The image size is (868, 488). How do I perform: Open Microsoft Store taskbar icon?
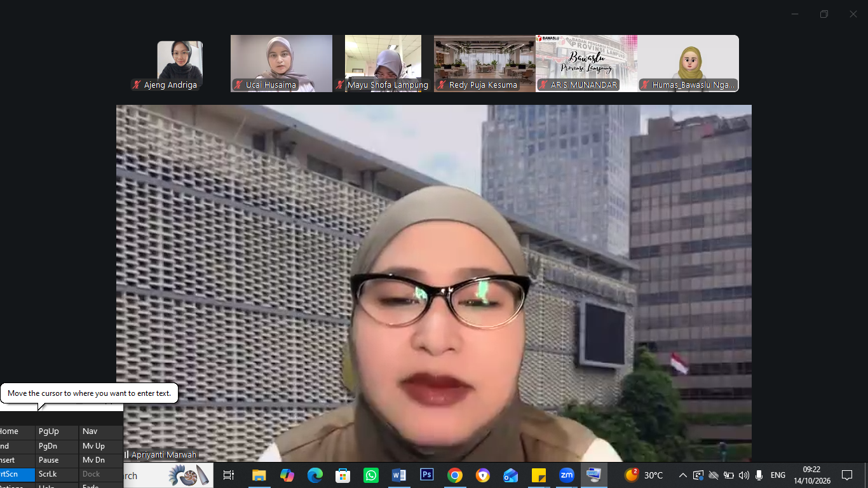tap(342, 475)
